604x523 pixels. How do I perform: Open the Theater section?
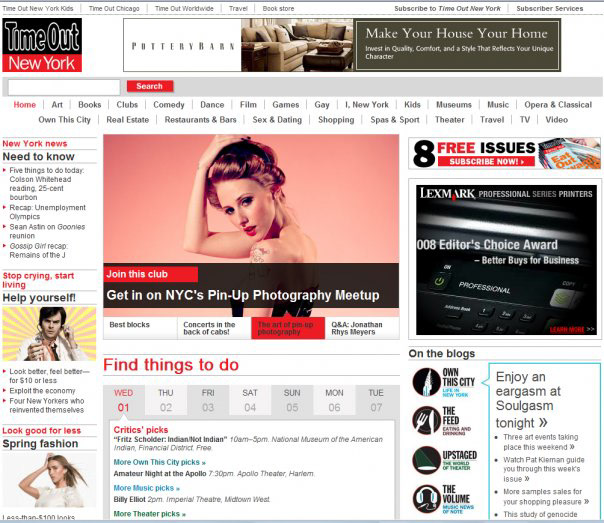[450, 120]
